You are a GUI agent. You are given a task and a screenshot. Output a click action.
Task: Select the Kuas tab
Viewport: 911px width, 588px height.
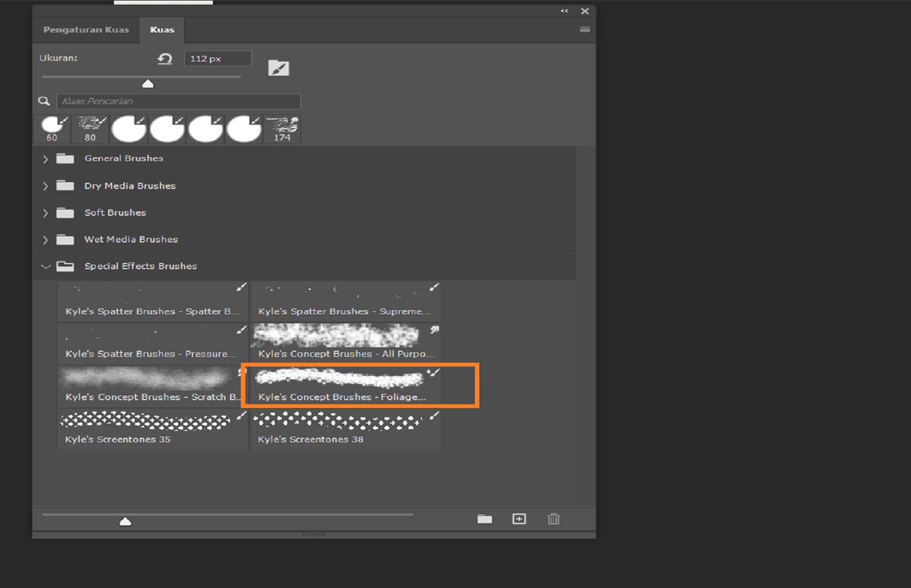click(162, 30)
